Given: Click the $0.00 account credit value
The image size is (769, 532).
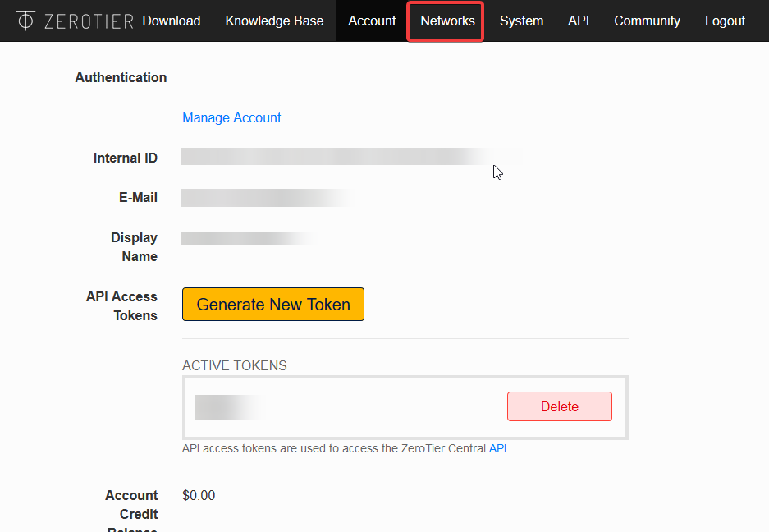Looking at the screenshot, I should point(199,495).
